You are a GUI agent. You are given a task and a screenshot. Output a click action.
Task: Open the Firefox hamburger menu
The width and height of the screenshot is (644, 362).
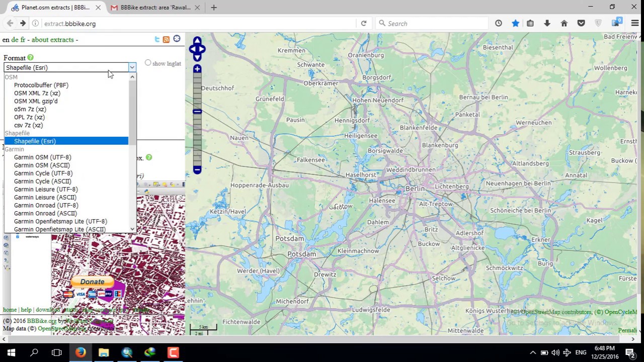click(x=634, y=23)
